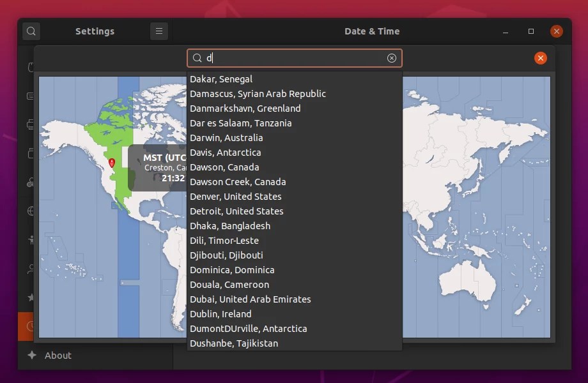Viewport: 588px width, 383px height.
Task: Click the Users icon in the sidebar
Action: click(x=30, y=269)
